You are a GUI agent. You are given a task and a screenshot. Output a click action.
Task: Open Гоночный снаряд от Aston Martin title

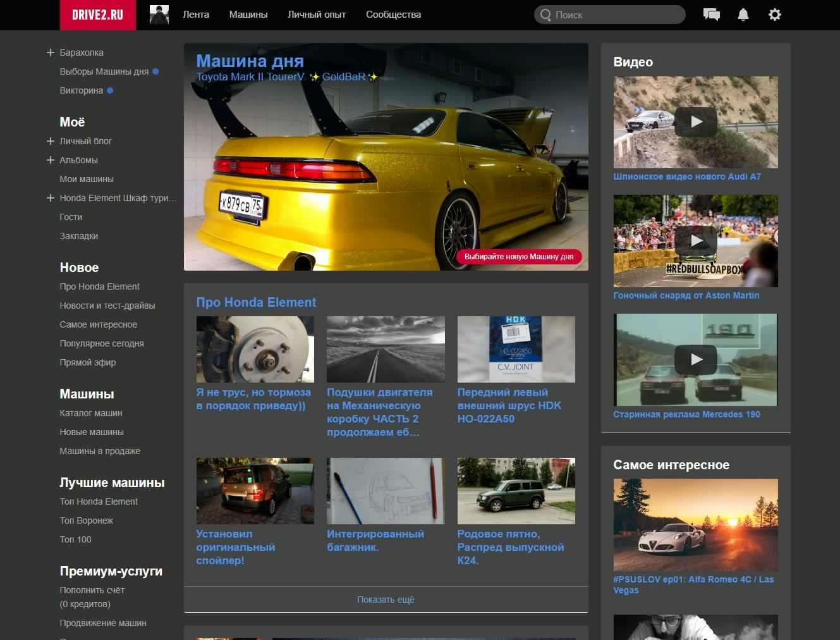[686, 295]
